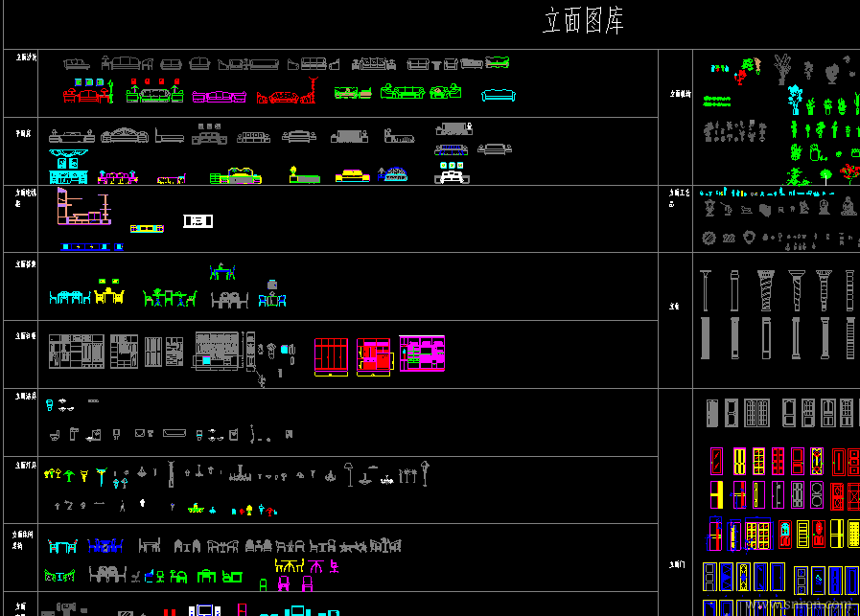
Task: Select the twisted spiral column block
Action: pos(766,290)
